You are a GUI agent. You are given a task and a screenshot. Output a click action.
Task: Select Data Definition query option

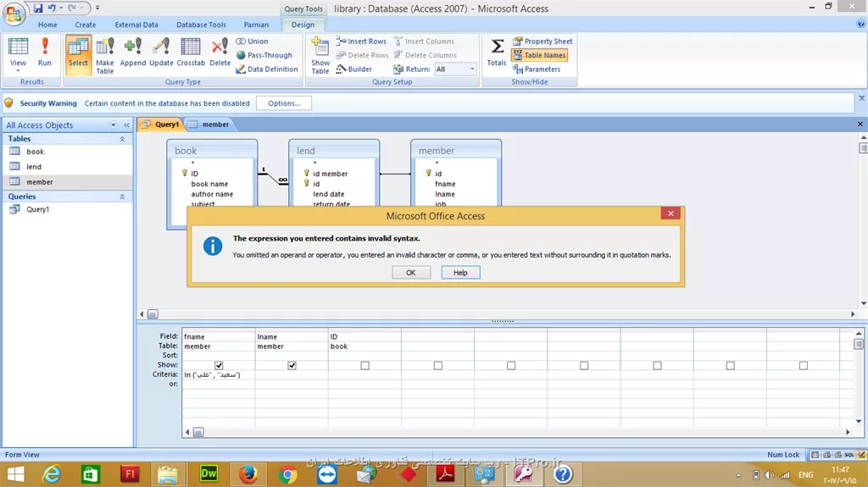pos(267,69)
